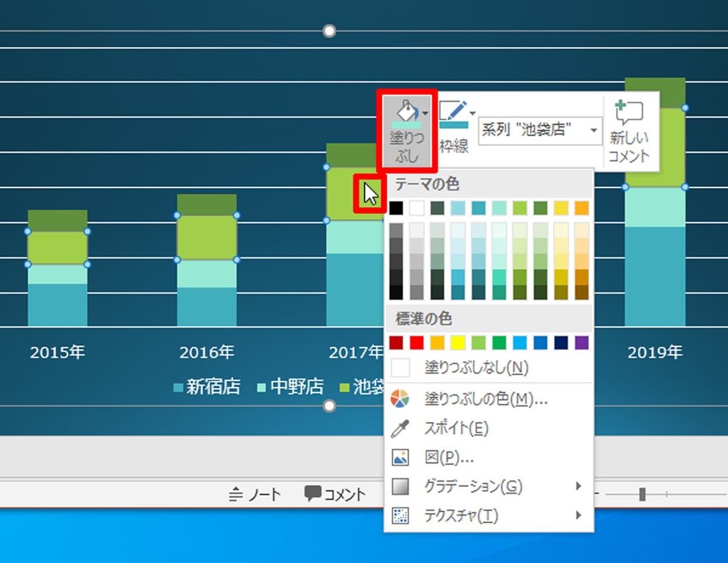728x563 pixels.
Task: Select dark red in the standard colors row
Action: 396,343
